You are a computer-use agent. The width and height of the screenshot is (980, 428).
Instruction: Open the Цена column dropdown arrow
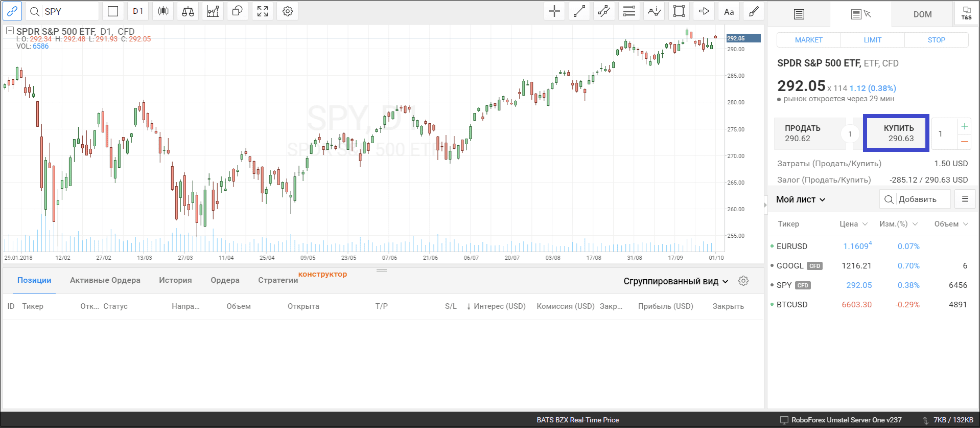pos(865,224)
